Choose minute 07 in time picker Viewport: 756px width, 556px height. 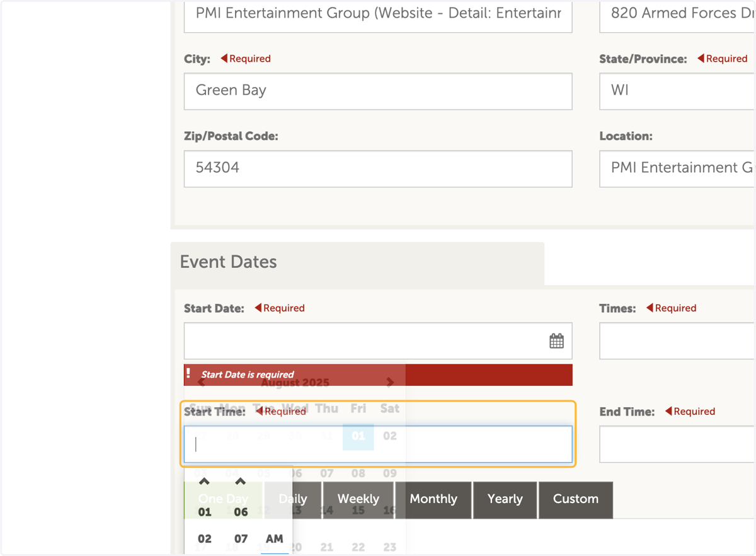pyautogui.click(x=241, y=539)
